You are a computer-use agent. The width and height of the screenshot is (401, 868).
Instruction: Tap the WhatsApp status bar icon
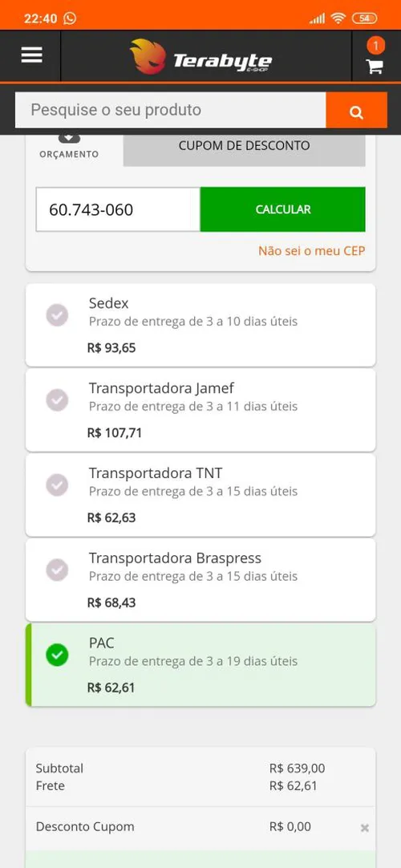70,18
